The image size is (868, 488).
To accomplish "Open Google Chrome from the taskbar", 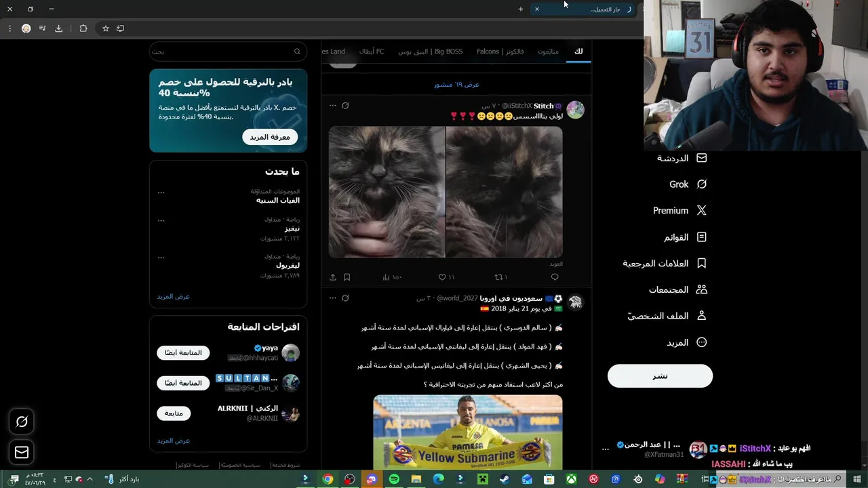I will pos(328,479).
